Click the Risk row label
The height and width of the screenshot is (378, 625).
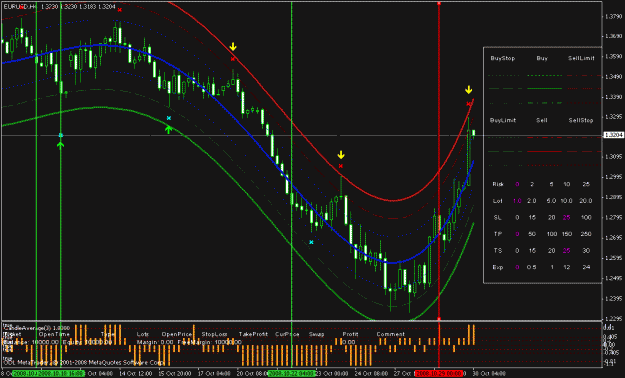498,184
